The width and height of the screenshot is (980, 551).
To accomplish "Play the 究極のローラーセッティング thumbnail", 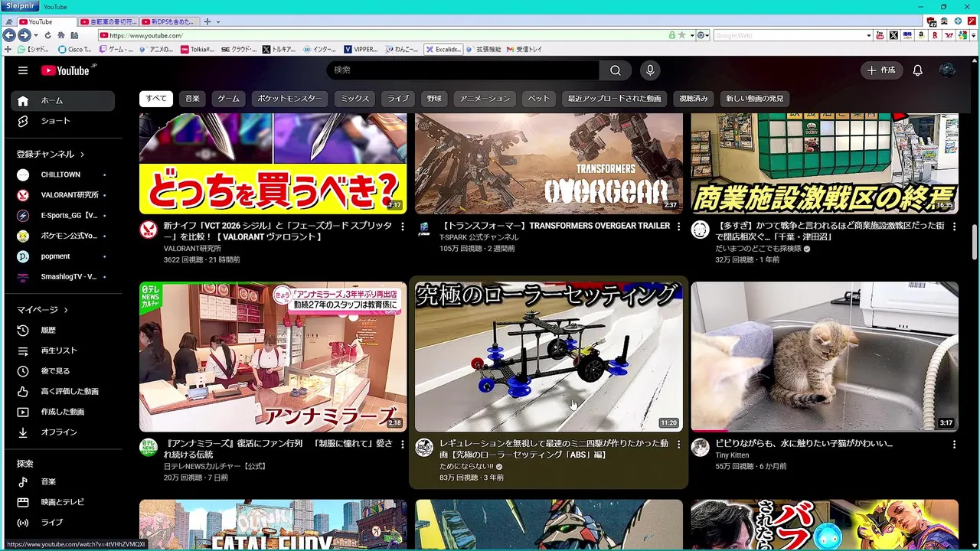I will [x=549, y=357].
